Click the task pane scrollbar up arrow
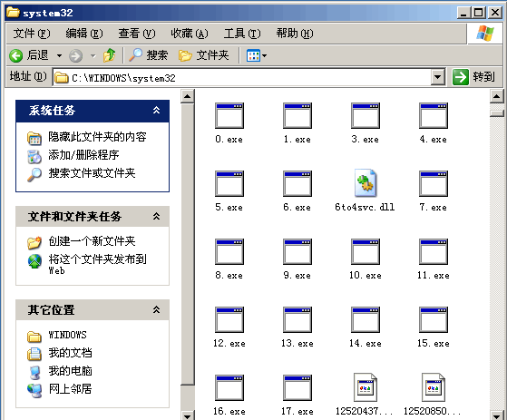 tap(187, 96)
